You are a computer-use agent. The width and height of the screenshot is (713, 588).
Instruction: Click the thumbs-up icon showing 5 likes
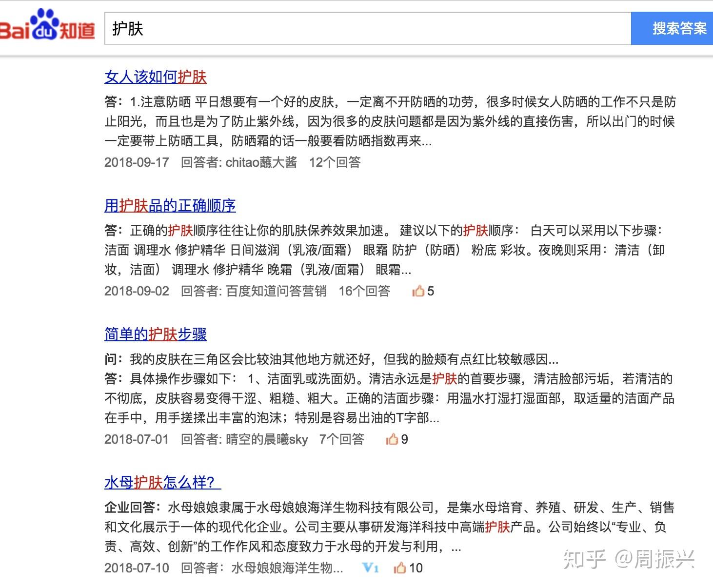(418, 291)
